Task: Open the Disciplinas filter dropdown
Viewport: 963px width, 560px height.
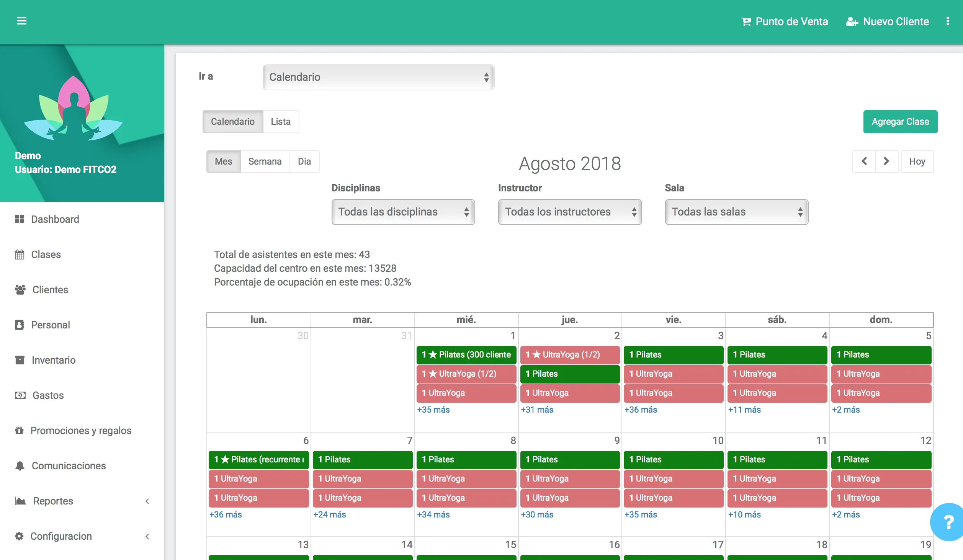Action: [x=403, y=212]
